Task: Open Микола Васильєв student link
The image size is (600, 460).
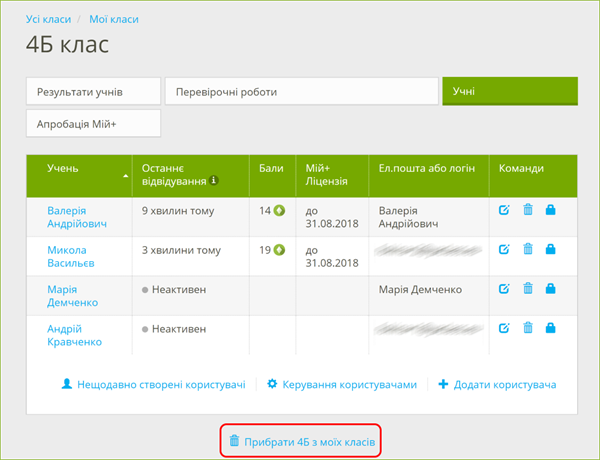Action: tap(71, 256)
